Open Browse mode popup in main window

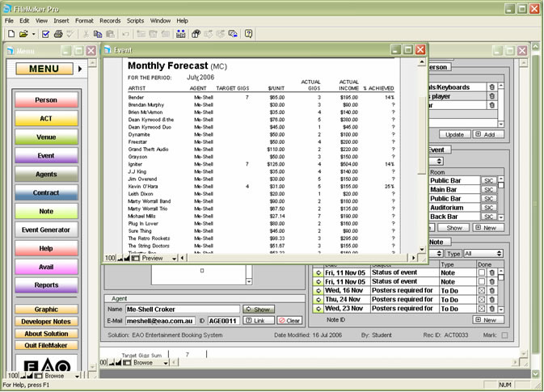point(150,363)
